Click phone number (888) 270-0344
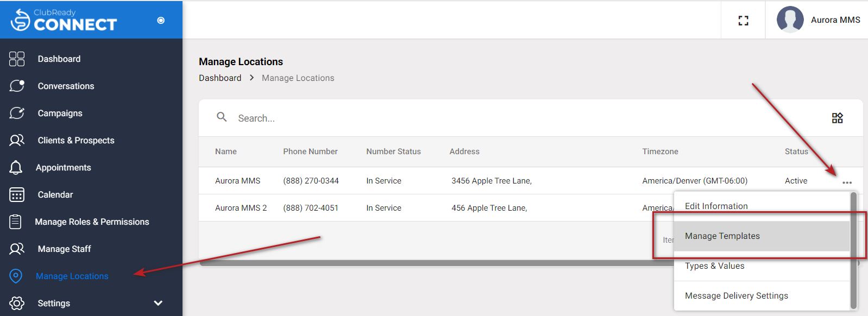This screenshot has width=868, height=316. [x=311, y=181]
